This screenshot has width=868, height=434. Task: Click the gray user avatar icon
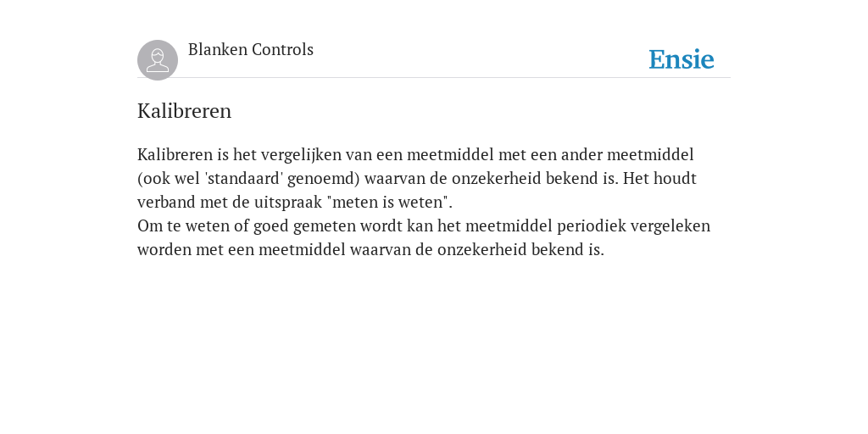[158, 60]
